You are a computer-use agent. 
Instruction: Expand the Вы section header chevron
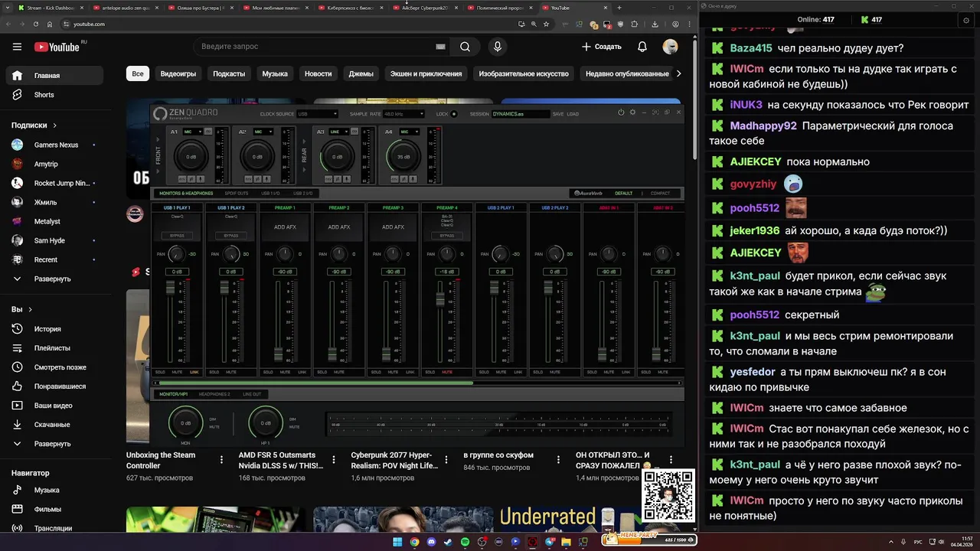(31, 310)
